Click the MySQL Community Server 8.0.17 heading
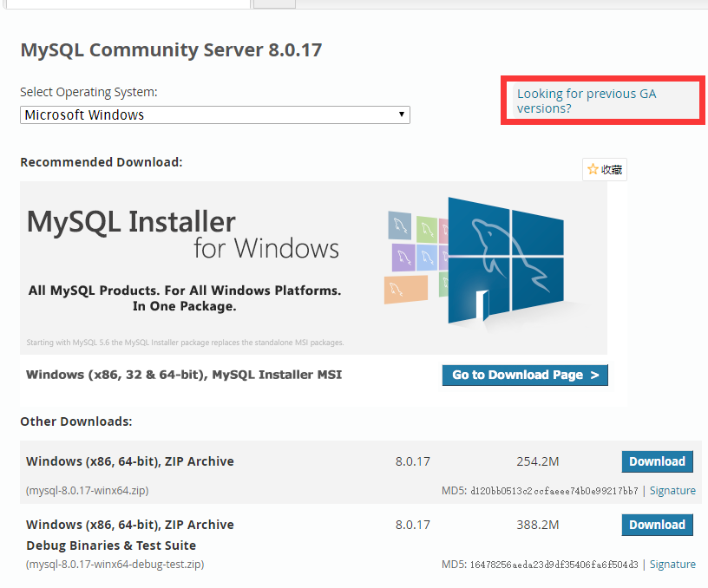 (170, 49)
